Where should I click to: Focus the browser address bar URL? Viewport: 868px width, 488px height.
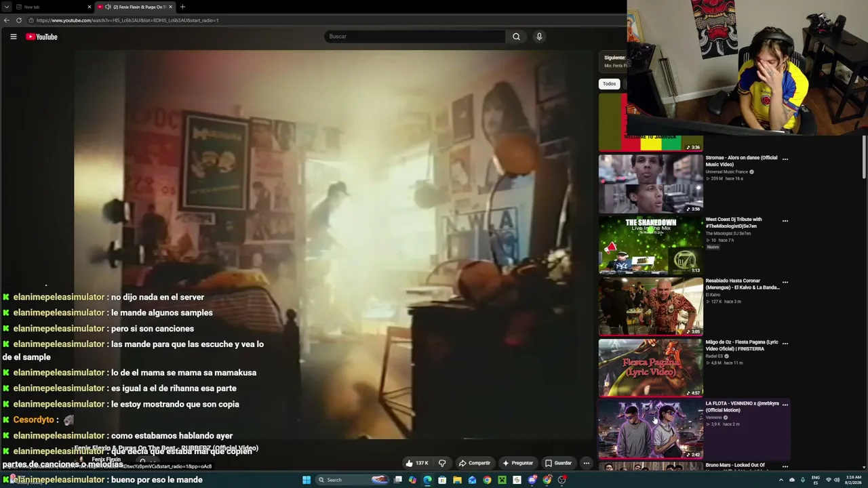(x=127, y=20)
